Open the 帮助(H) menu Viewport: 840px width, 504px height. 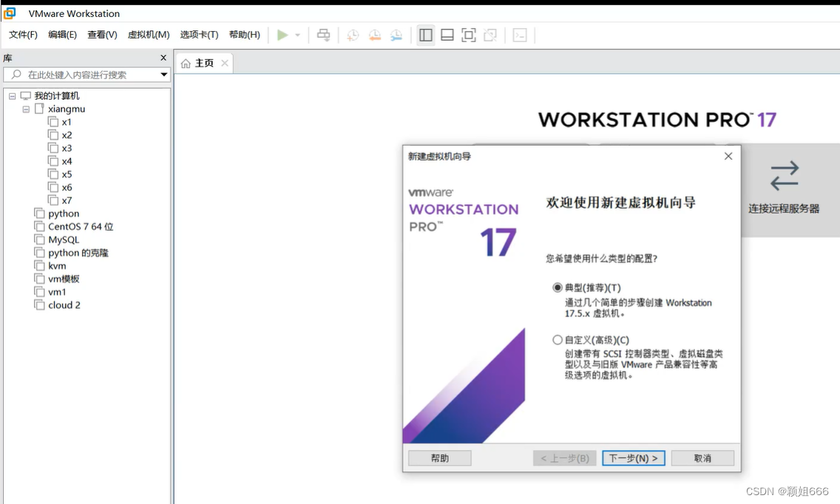click(x=244, y=35)
